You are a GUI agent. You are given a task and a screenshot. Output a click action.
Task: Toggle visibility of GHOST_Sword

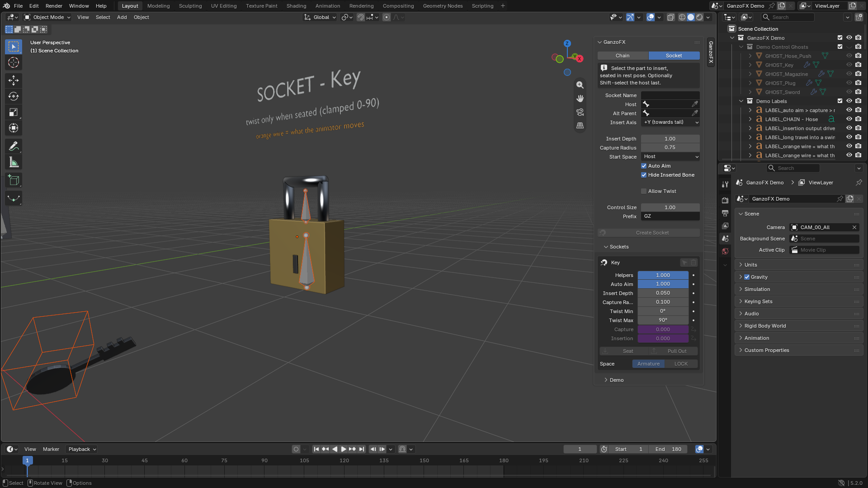[x=849, y=92]
